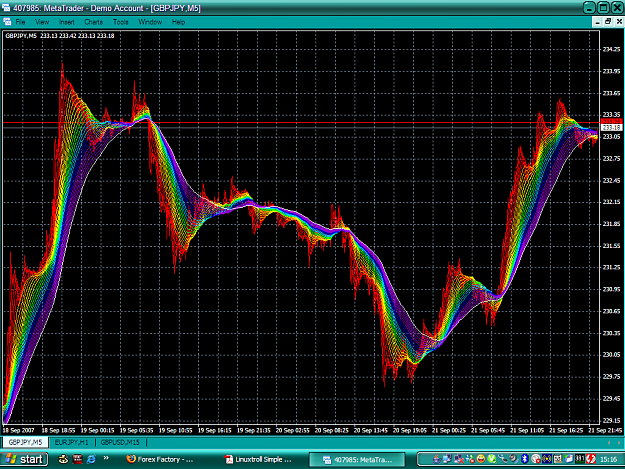Image resolution: width=625 pixels, height=469 pixels.
Task: Click the disconnected network tray icon with red X
Action: pos(459,459)
